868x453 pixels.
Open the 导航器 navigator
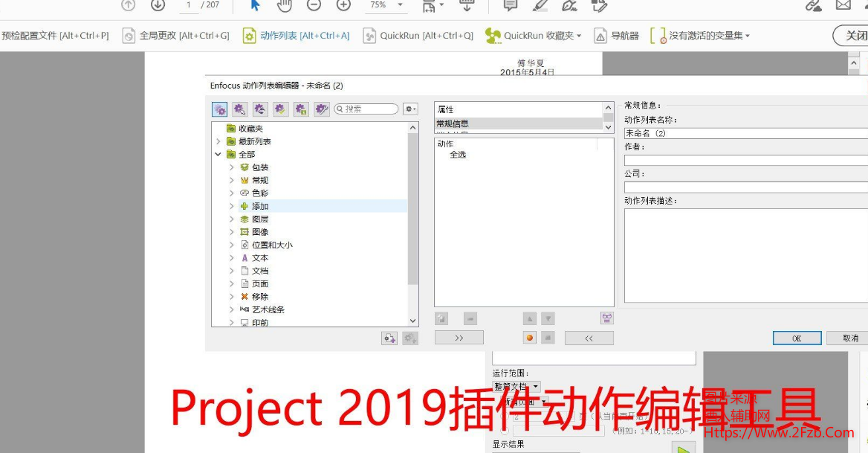click(x=616, y=36)
